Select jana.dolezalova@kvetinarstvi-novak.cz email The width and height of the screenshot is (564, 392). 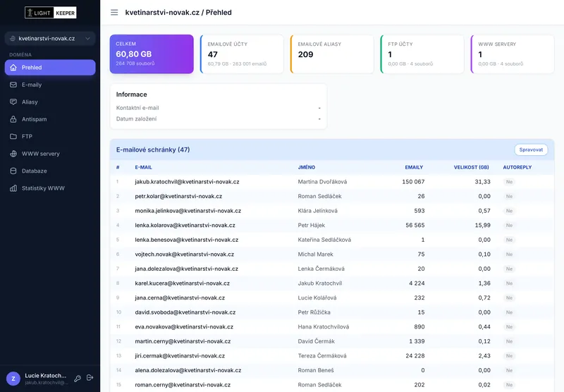point(186,269)
